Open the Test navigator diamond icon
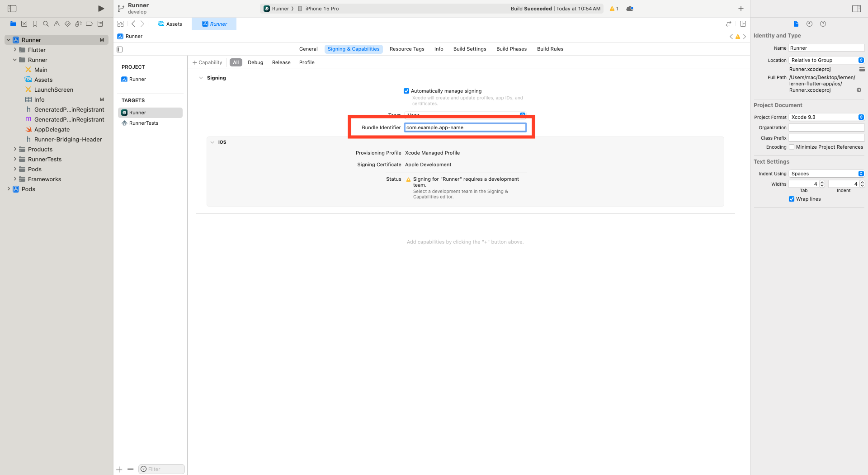This screenshot has width=868, height=475. pos(67,24)
